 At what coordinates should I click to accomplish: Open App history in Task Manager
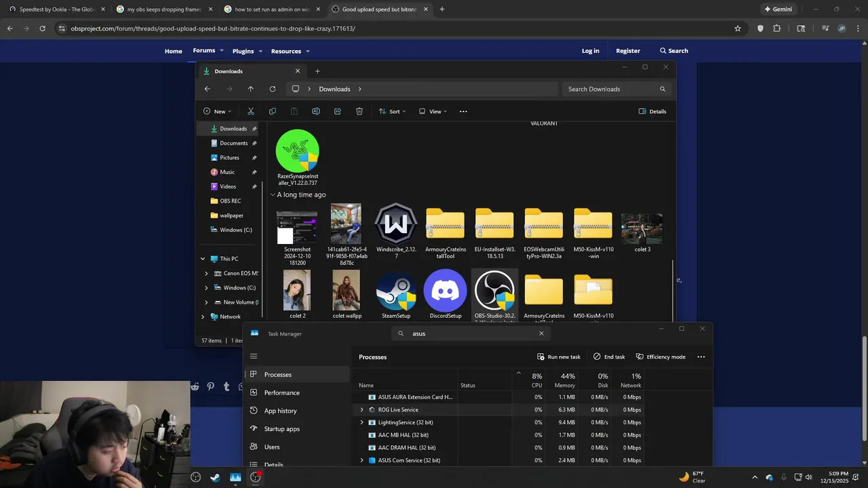click(296, 411)
